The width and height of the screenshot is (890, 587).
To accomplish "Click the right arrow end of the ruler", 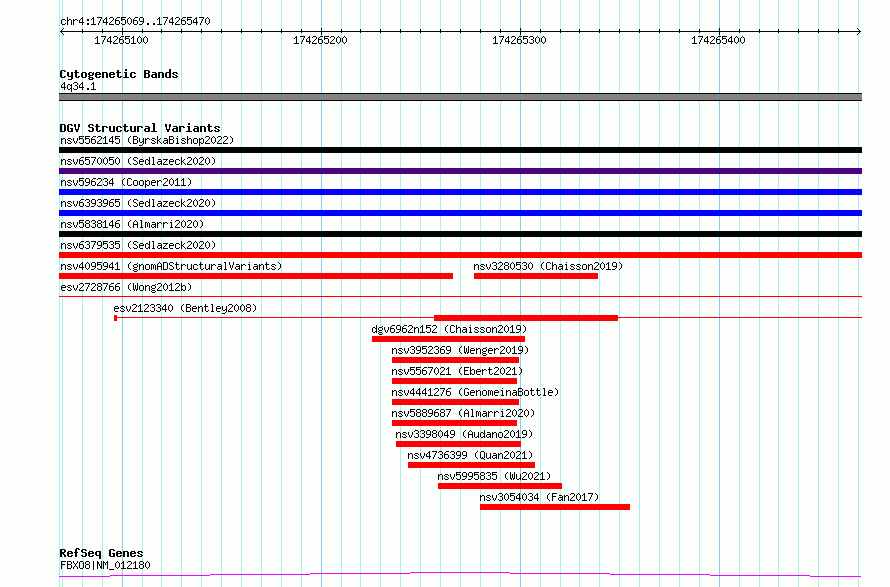I will (x=859, y=31).
